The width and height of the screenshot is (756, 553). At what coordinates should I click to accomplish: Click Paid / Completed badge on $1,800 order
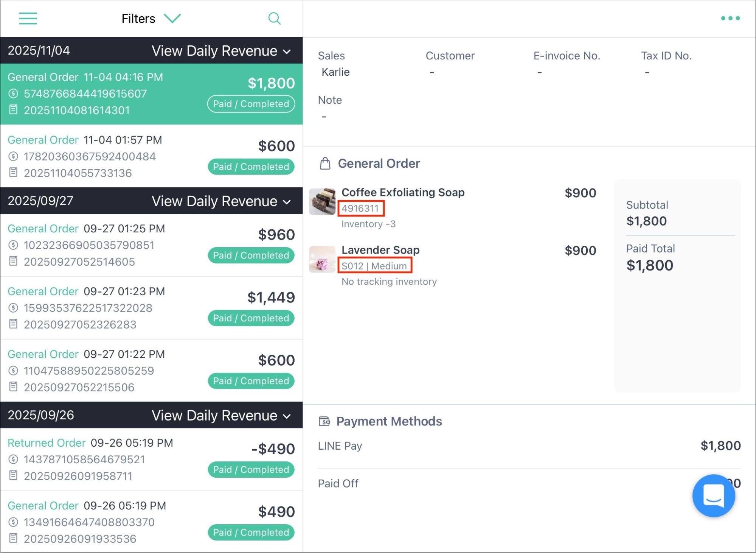251,104
